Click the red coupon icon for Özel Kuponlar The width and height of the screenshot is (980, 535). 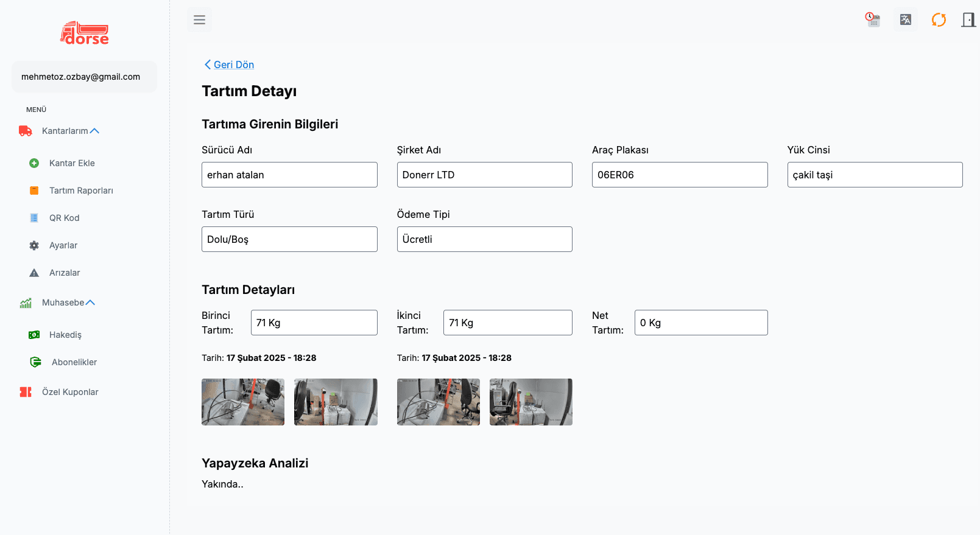click(x=26, y=392)
